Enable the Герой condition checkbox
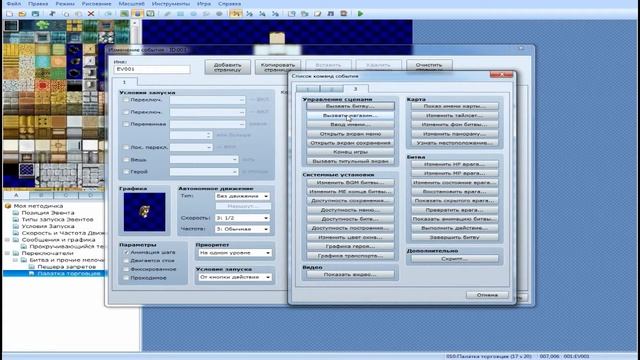640x360 pixels. point(126,172)
